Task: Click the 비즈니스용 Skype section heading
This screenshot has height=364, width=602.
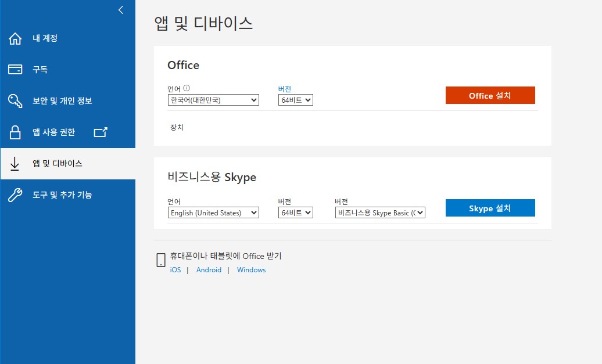Action: click(x=212, y=177)
